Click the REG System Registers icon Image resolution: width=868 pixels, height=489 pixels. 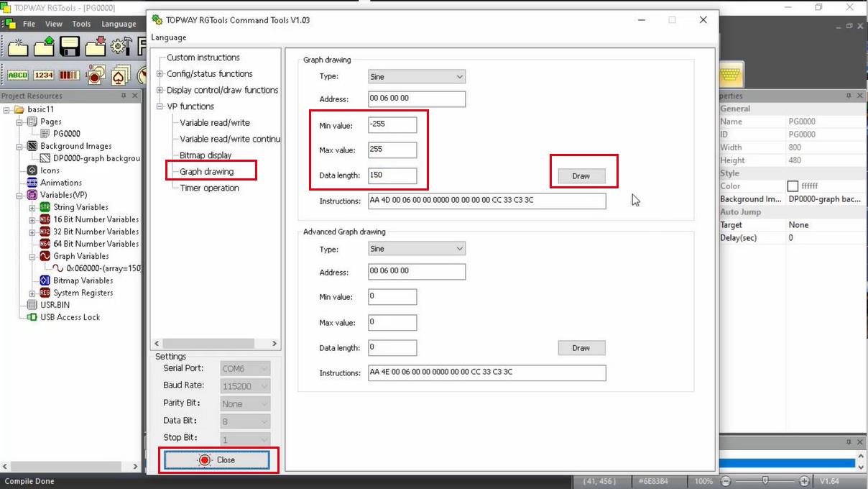(x=45, y=293)
